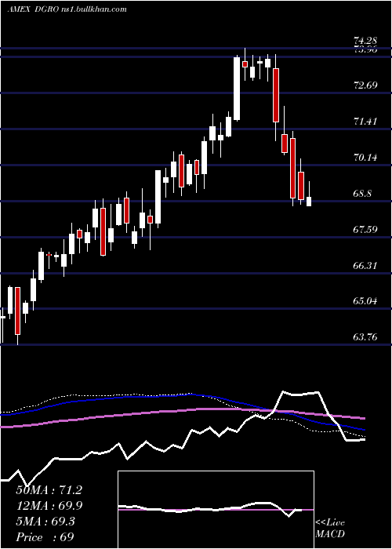Click the 12MA : 69.9 reading
Screen dimensions: 392x549
click(49, 506)
